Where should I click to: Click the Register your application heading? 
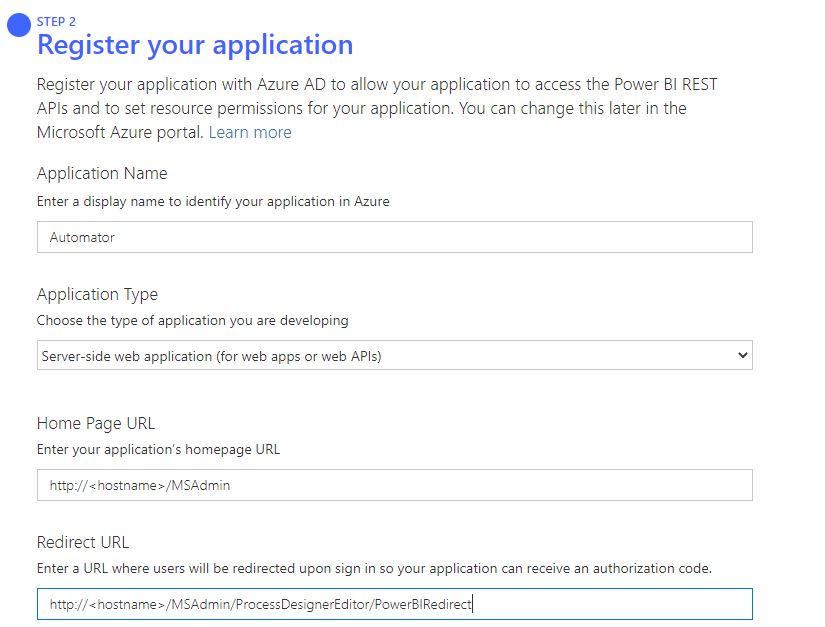[x=195, y=45]
